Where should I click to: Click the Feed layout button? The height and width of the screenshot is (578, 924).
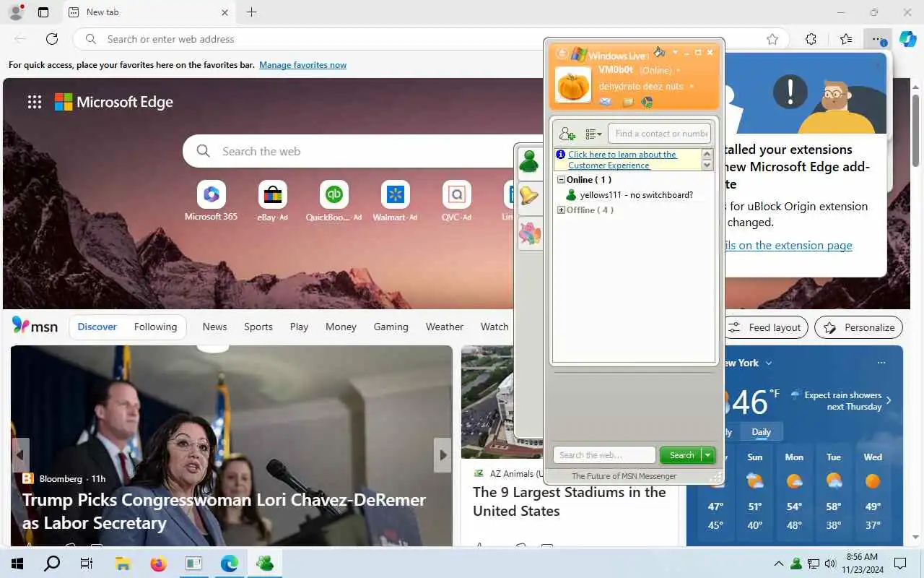(766, 327)
